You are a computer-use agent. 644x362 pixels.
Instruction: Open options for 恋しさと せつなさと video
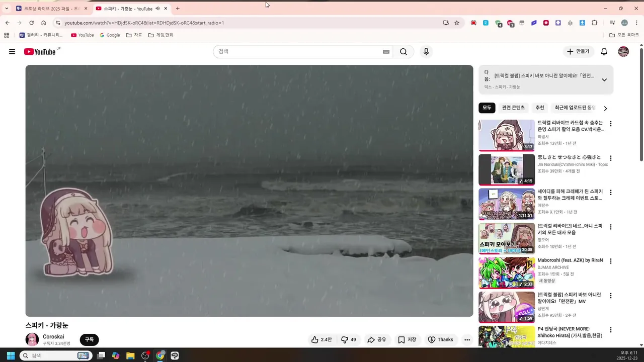(x=611, y=158)
